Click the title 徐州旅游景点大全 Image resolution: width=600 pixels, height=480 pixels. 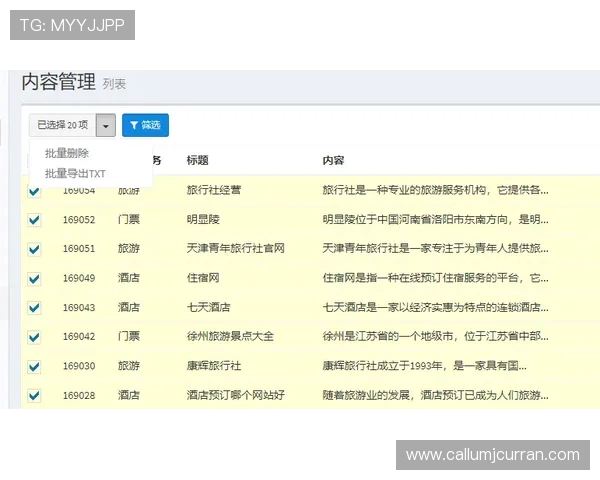pos(230,336)
